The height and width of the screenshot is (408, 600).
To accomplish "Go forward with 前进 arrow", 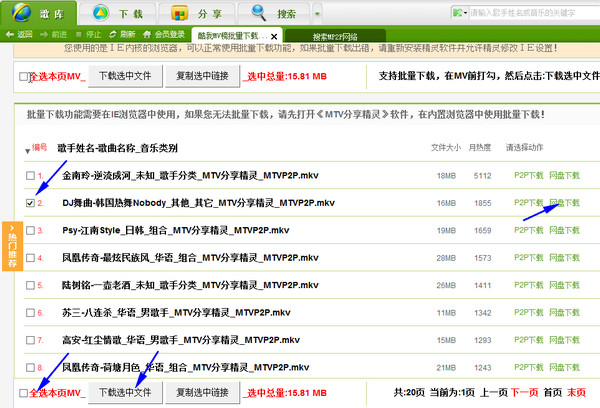I will [54, 34].
